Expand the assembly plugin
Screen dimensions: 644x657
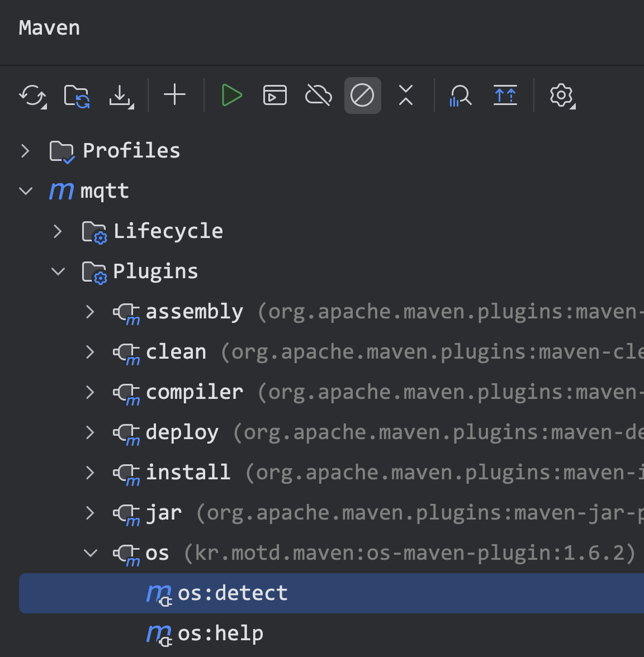point(90,312)
